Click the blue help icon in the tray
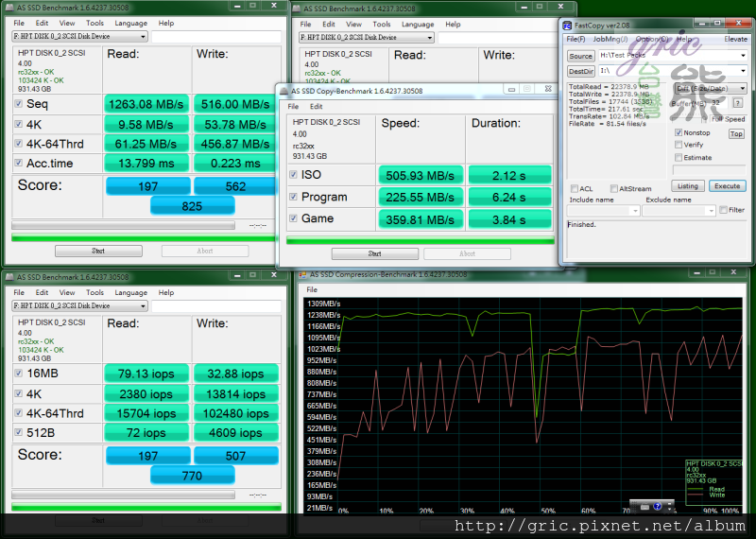 tap(658, 506)
